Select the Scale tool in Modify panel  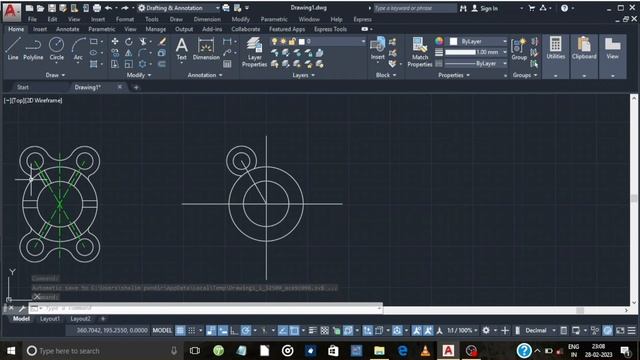pyautogui.click(x=129, y=64)
